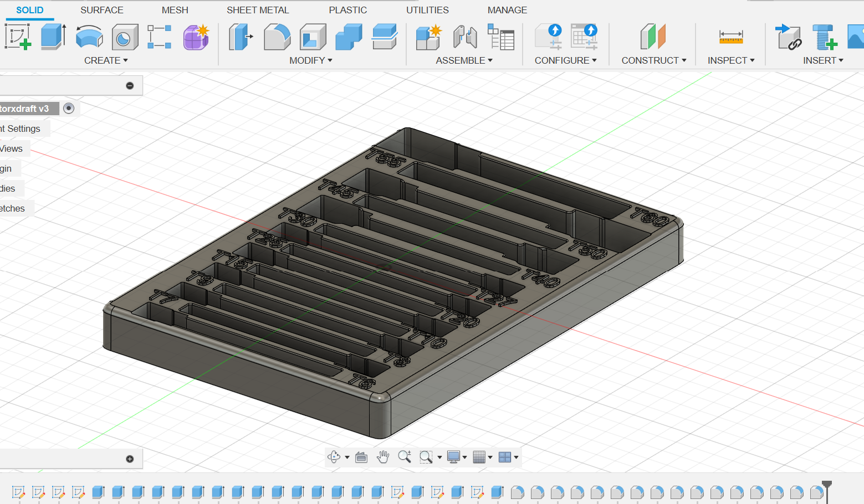Open the SHEET METAL tab

258,10
